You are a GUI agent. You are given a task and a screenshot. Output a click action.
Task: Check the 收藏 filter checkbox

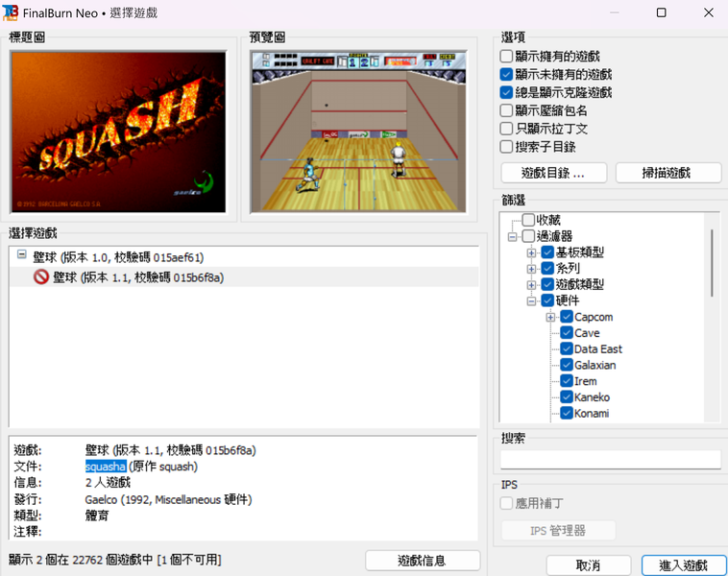528,220
